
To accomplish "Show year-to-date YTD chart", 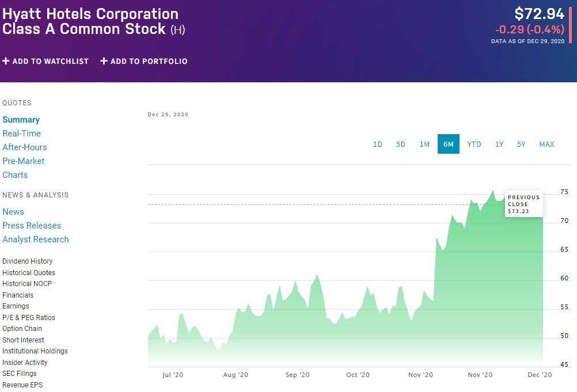I will 474,144.
